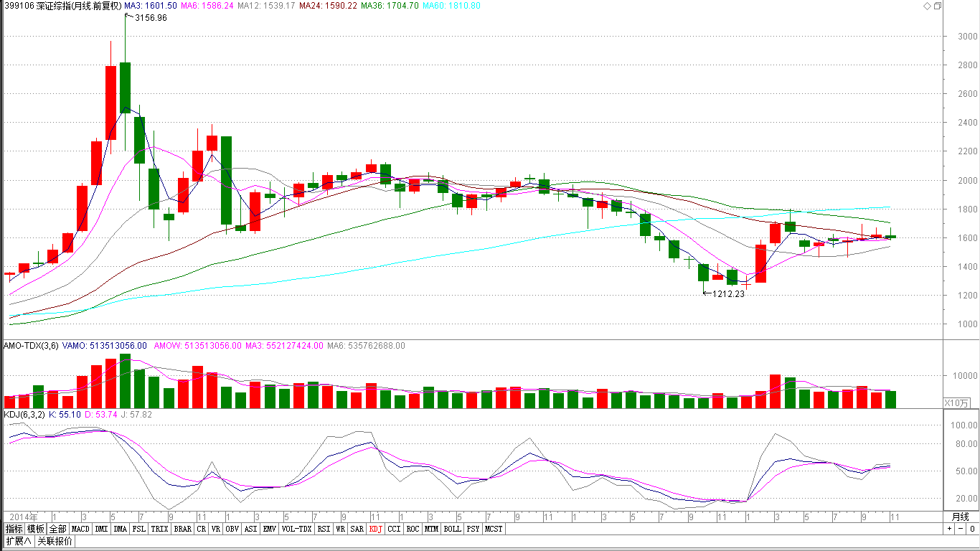Click the 1212.23 low price marker
The height and width of the screenshot is (551, 980).
pyautogui.click(x=728, y=293)
